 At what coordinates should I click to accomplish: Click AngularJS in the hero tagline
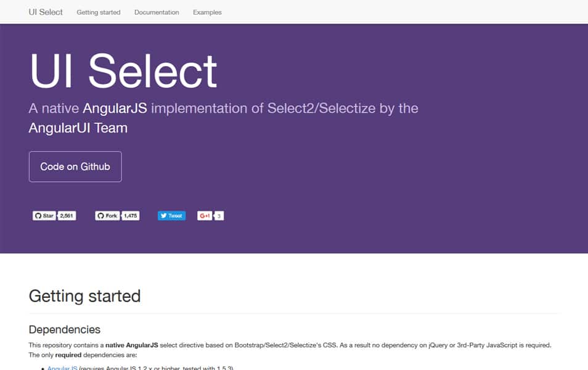click(x=115, y=109)
